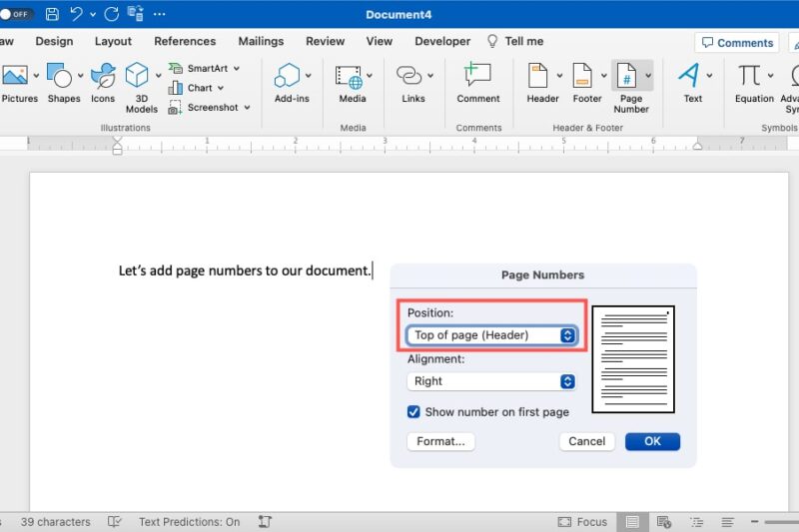This screenshot has height=532, width=799.
Task: Click the Redo icon
Action: [x=112, y=14]
